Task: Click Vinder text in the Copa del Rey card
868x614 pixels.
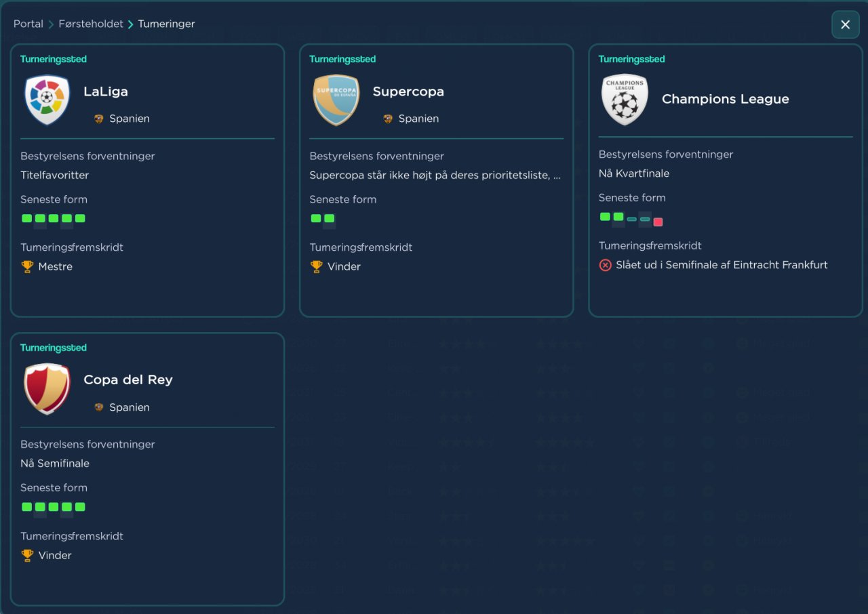Action: click(x=55, y=555)
